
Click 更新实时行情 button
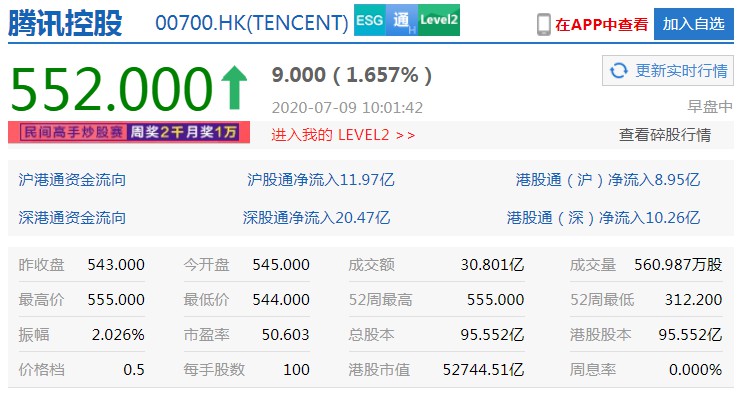[x=668, y=71]
